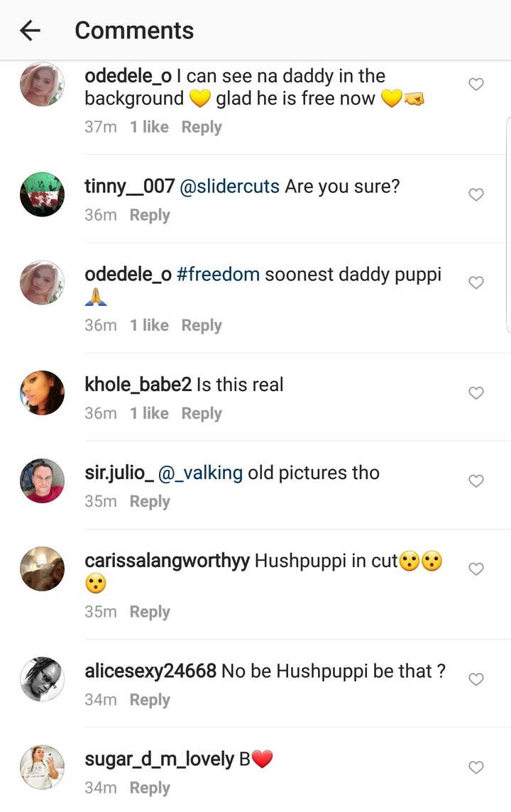Open carissalangworthyy username profile
Image resolution: width=511 pixels, height=812 pixels.
pos(167,561)
